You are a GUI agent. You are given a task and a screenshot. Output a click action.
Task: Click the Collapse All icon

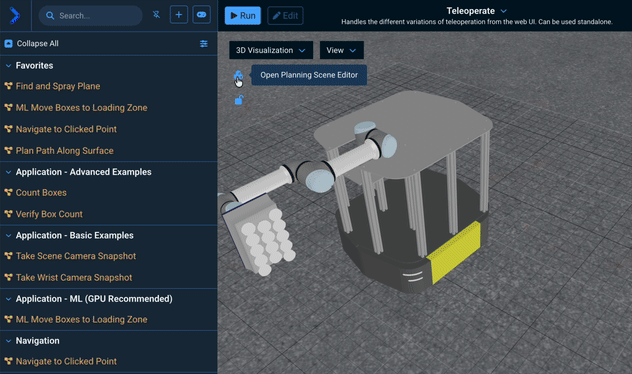[8, 44]
